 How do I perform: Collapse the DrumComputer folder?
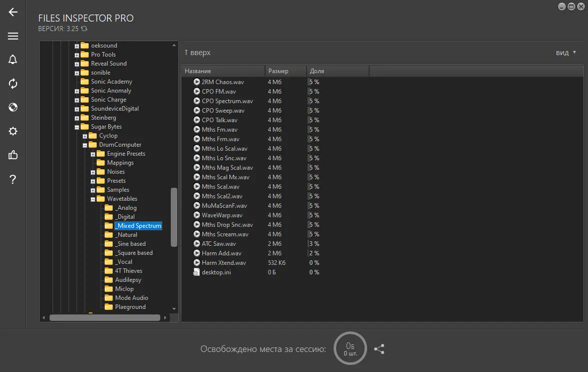click(x=85, y=145)
